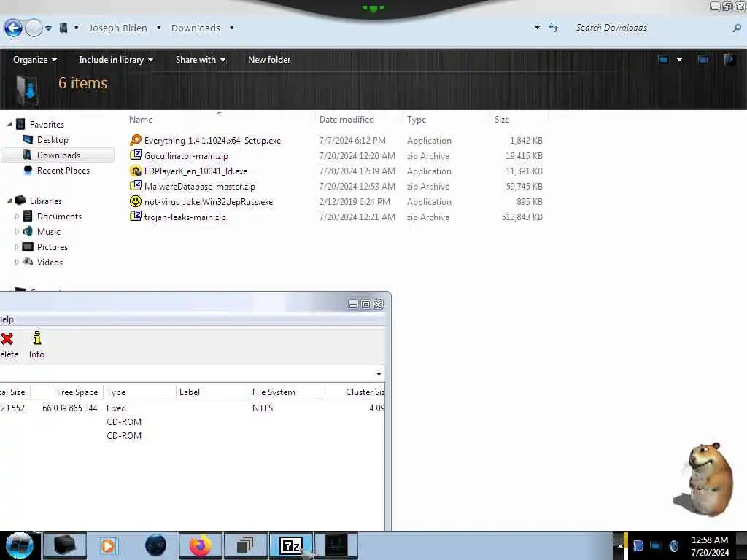Viewport: 747px width, 560px height.
Task: Select the smiley JepRuss.exe icon
Action: (x=136, y=201)
